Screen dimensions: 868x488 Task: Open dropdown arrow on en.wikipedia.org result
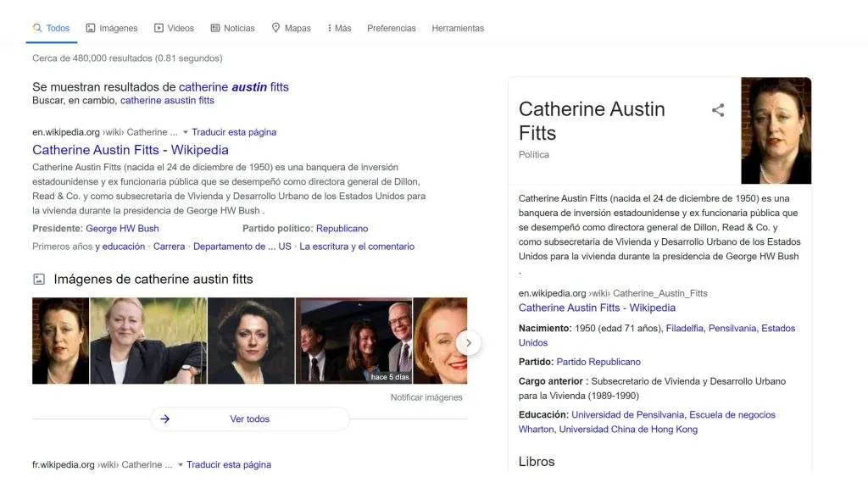click(186, 132)
